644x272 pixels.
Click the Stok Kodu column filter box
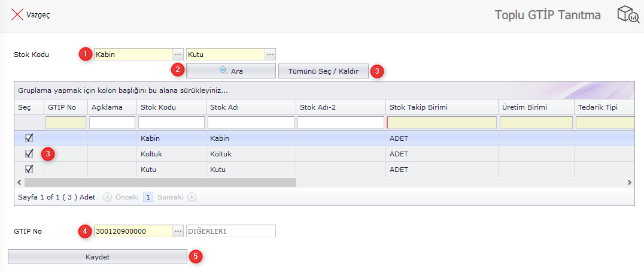(171, 122)
